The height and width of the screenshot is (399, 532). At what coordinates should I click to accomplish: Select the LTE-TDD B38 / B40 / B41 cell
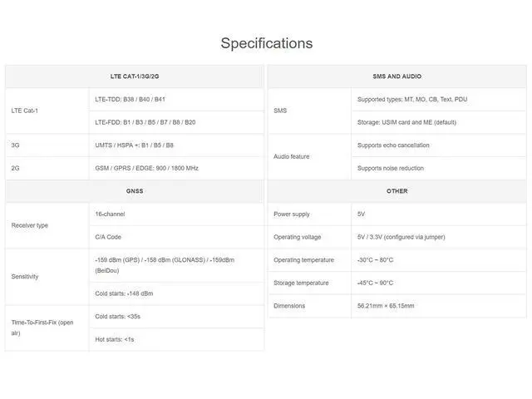(176, 100)
